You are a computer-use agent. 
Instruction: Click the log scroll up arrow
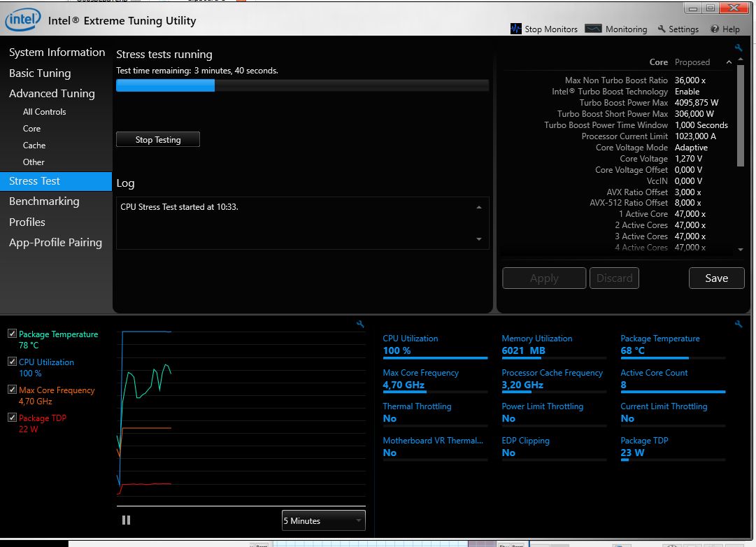479,208
